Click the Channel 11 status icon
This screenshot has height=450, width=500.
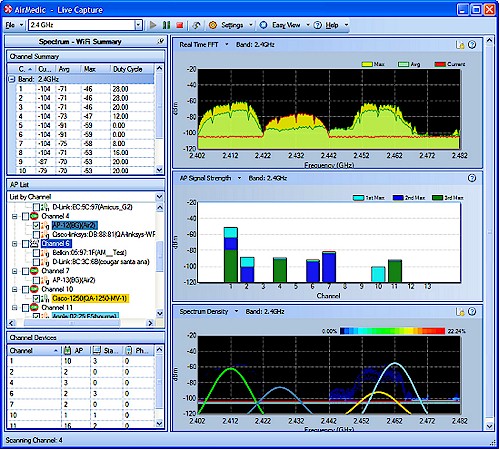34,307
